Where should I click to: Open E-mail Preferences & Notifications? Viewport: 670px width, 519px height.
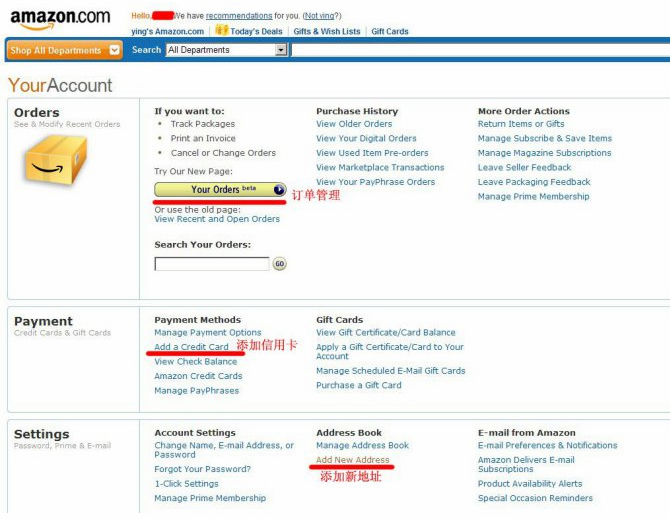point(548,446)
